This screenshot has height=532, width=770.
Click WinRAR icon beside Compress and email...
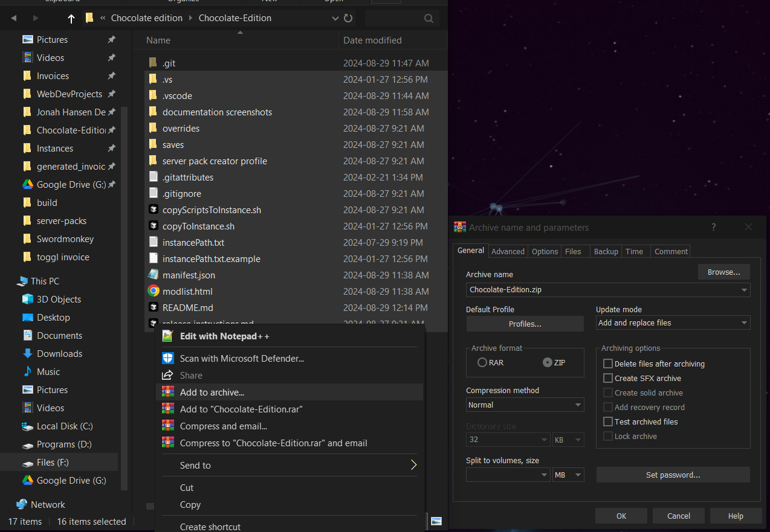[x=167, y=426]
